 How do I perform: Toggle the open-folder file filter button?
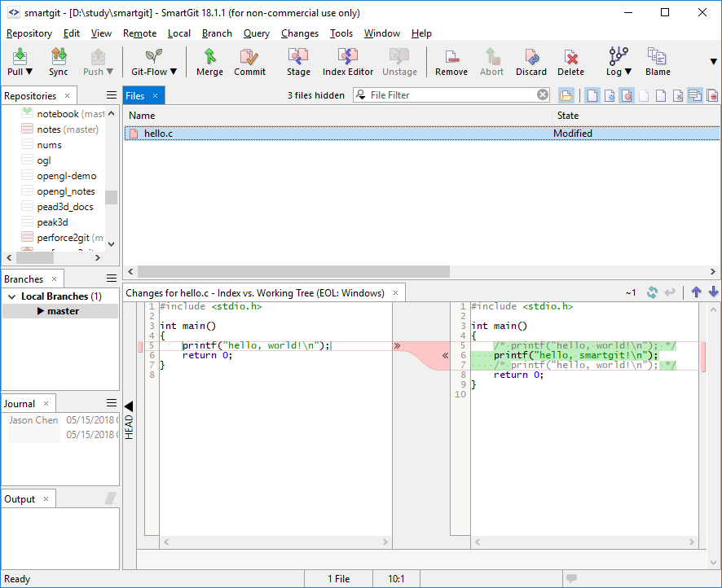pyautogui.click(x=566, y=95)
